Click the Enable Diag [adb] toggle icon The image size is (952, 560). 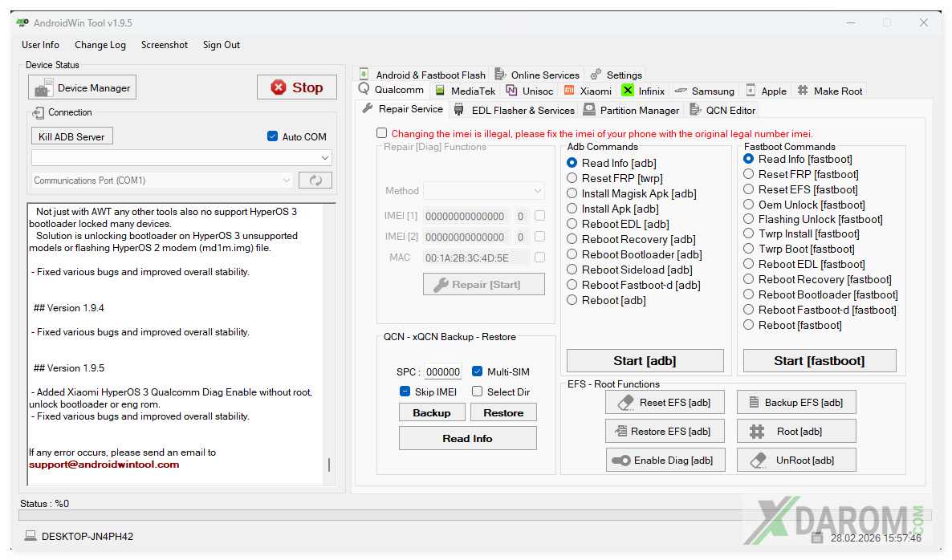[620, 461]
